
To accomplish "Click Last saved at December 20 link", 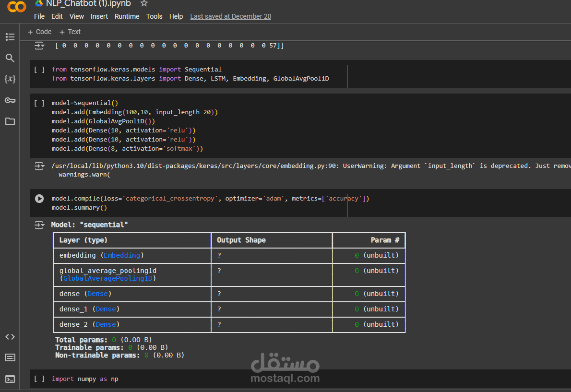I will pos(230,16).
